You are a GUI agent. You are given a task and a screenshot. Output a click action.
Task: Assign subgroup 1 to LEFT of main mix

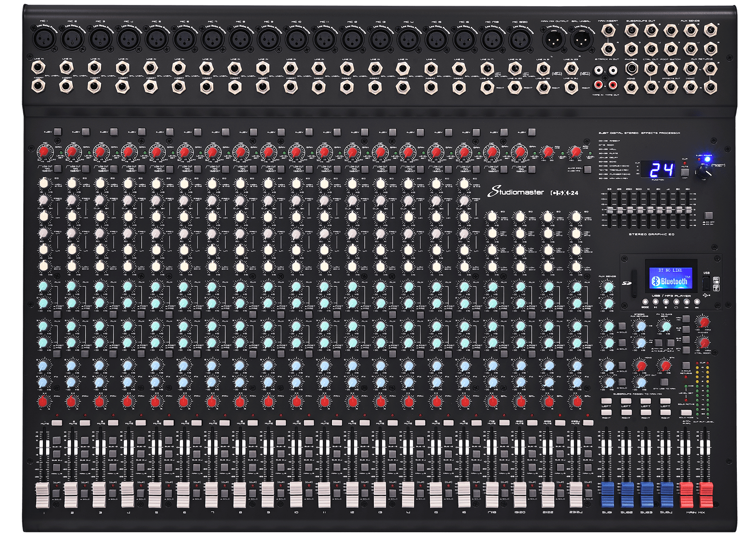pyautogui.click(x=606, y=401)
